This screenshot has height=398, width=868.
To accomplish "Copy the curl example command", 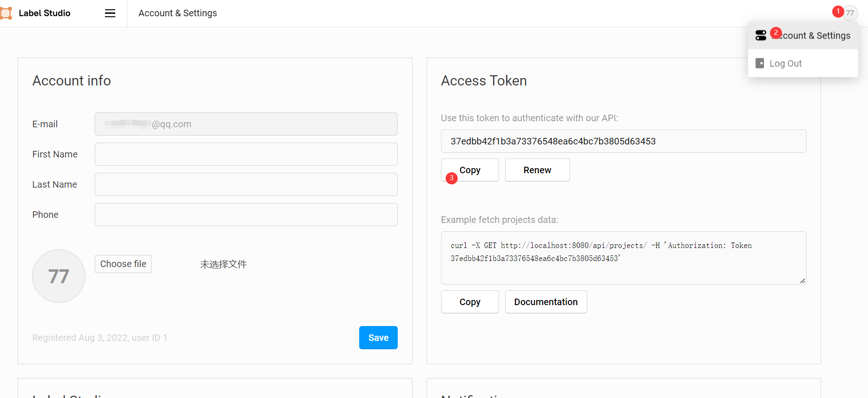I will [470, 302].
